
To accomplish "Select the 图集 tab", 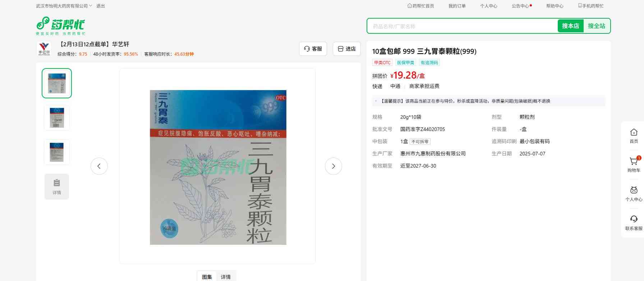I will [207, 277].
